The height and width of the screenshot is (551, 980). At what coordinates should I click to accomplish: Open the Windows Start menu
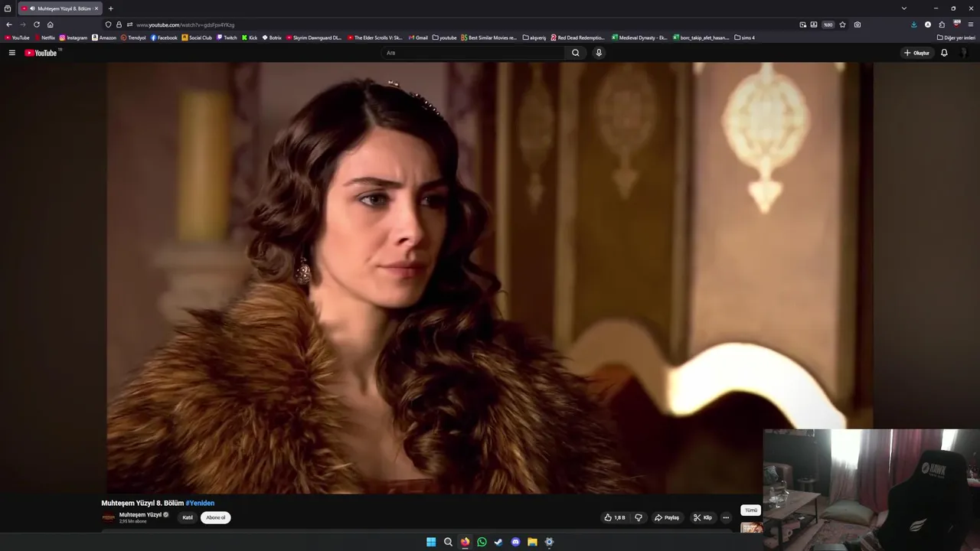[x=431, y=542]
